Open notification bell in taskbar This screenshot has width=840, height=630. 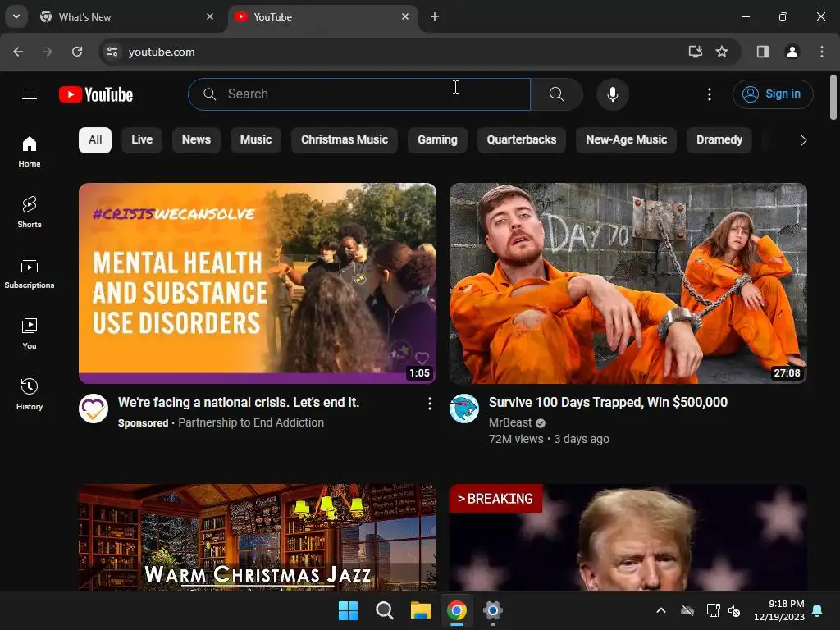[x=818, y=610]
